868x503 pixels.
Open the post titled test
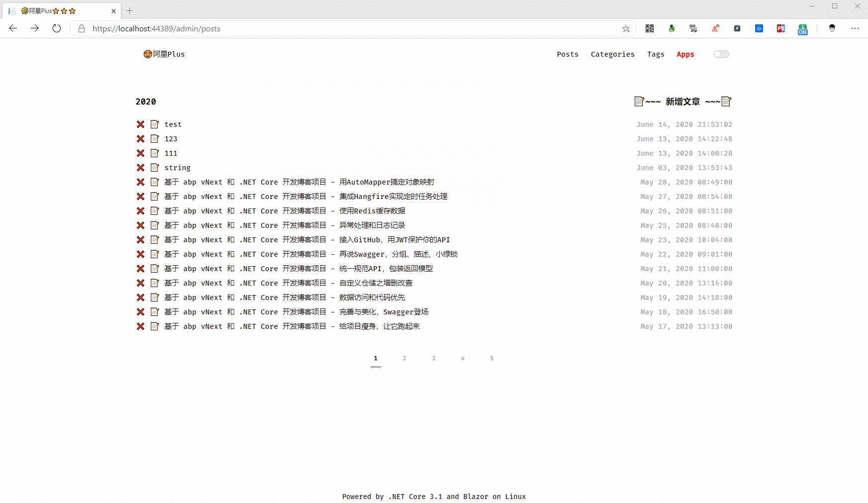173,124
